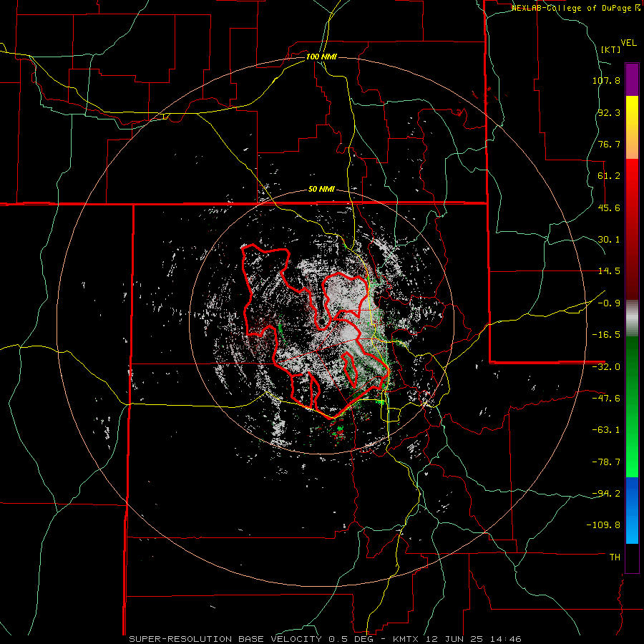644x644 pixels.
Task: Click the 50 NMI range ring label
Action: point(321,190)
